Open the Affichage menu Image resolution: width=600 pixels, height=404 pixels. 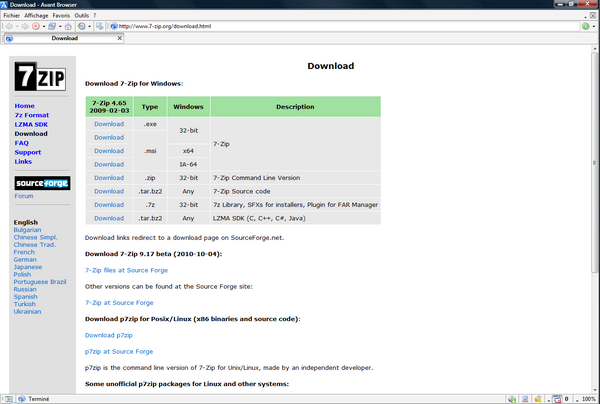point(36,15)
